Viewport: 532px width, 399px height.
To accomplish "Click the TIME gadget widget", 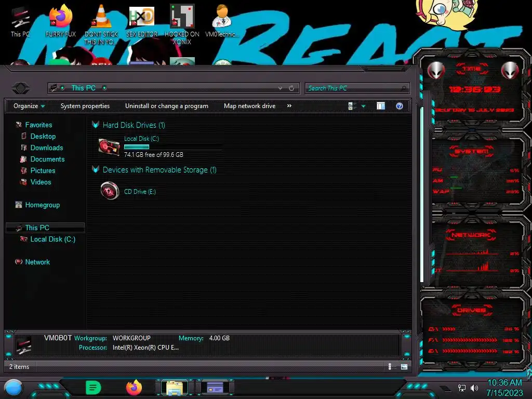I will [473, 88].
